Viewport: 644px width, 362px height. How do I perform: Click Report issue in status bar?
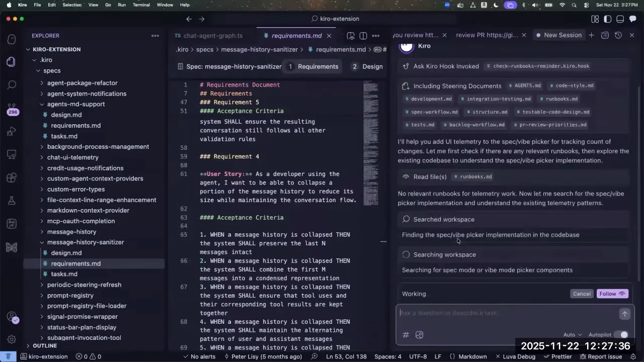tap(600, 356)
